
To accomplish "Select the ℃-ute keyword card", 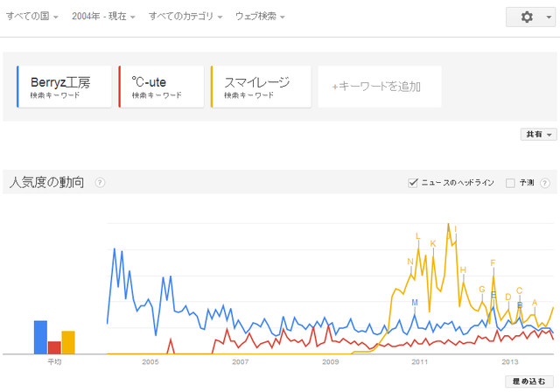I will [161, 87].
